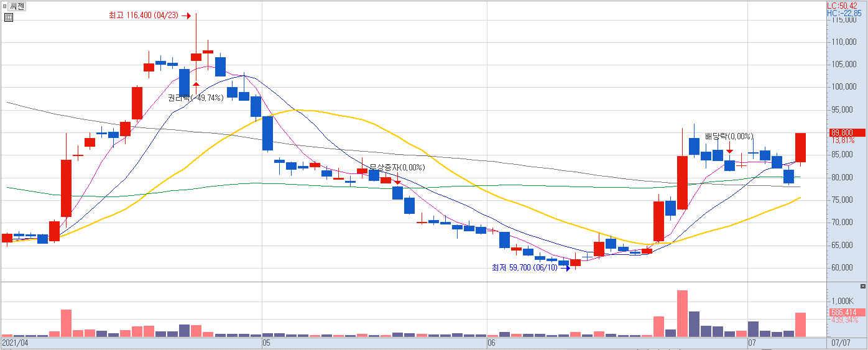
Task: Click the 13.81% change rate label
Action: [842, 140]
